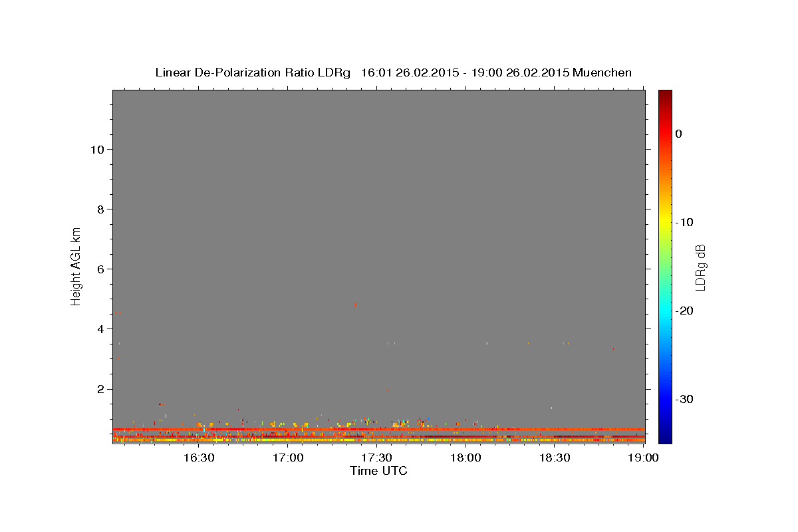Click the height tick label 8
The width and height of the screenshot is (798, 532).
pyautogui.click(x=100, y=209)
